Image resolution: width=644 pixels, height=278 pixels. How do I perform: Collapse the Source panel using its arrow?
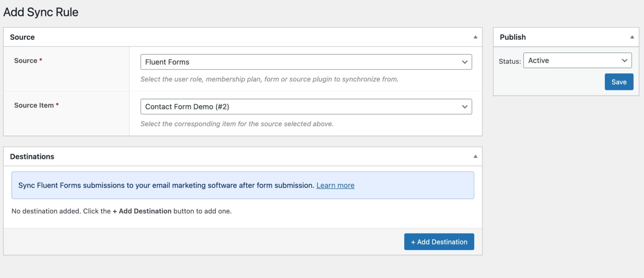(x=475, y=37)
